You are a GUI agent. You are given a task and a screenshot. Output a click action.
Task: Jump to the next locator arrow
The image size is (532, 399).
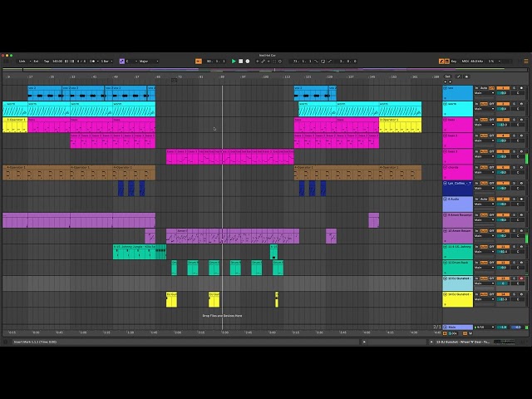coord(451,81)
